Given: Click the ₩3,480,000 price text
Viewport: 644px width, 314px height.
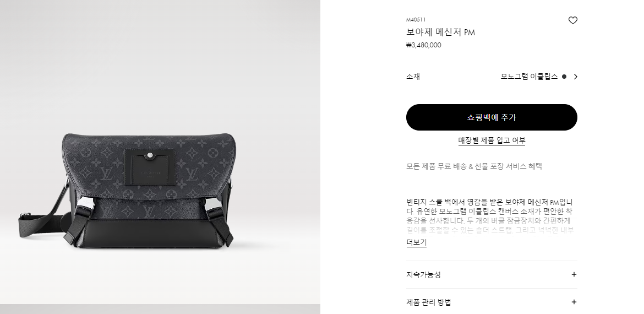Looking at the screenshot, I should click(x=423, y=45).
